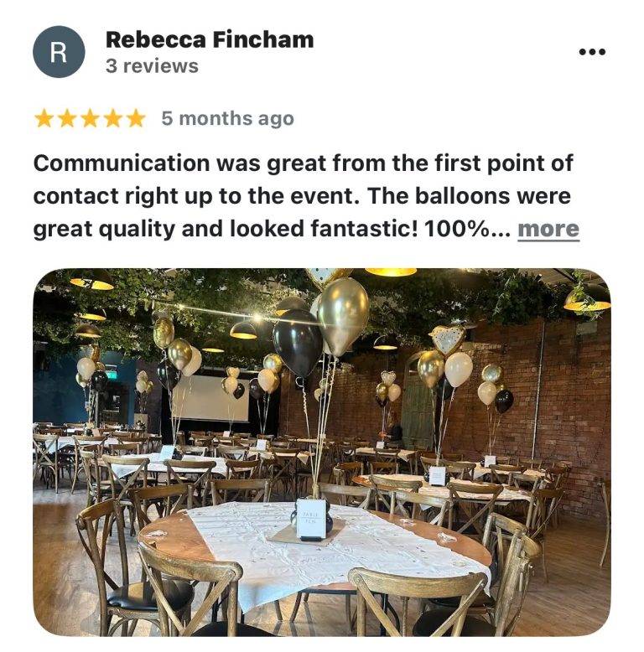The height and width of the screenshot is (652, 644).
Task: Click the gold heart balloon near the brick wall
Action: pos(448,339)
